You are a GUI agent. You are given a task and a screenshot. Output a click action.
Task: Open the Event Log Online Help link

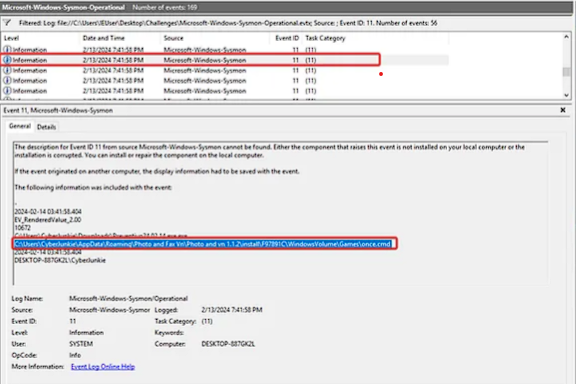[x=103, y=366]
